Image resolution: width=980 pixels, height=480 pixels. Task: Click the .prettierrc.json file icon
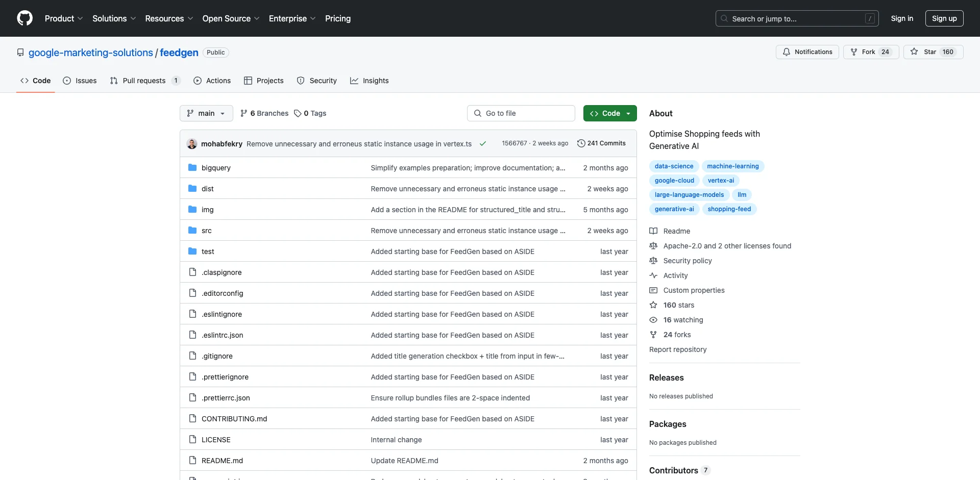[192, 398]
